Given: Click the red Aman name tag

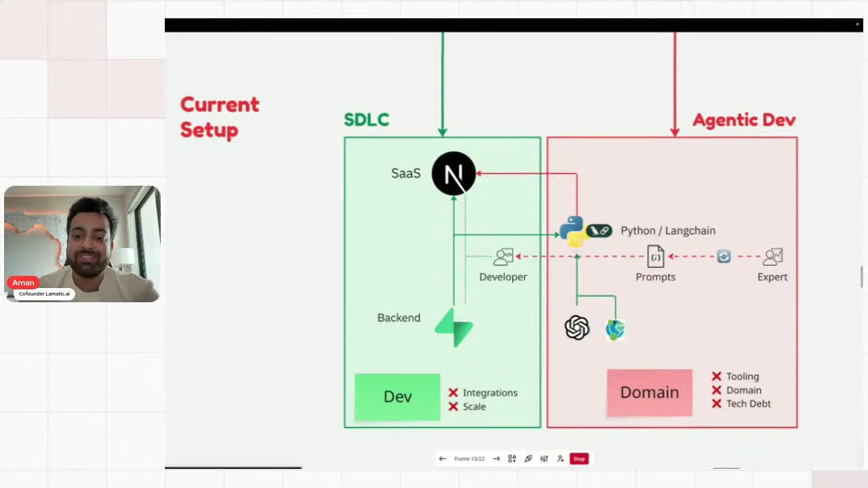Looking at the screenshot, I should click(x=23, y=283).
